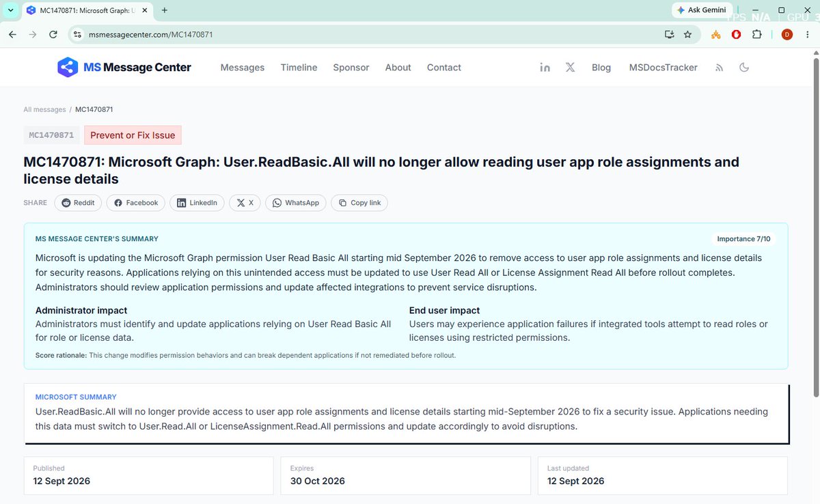The image size is (820, 504).
Task: Open the Extensions puzzle piece icon
Action: coord(756,34)
